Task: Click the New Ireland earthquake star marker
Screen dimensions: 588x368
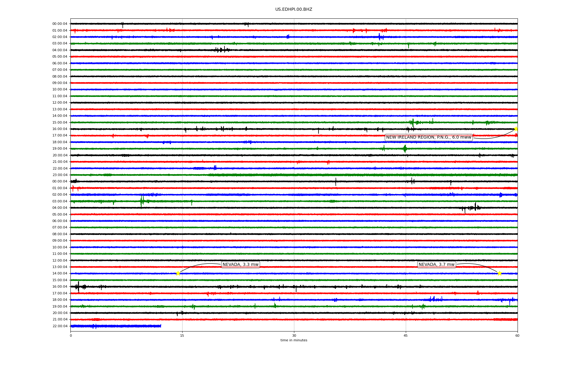Action: click(516, 129)
